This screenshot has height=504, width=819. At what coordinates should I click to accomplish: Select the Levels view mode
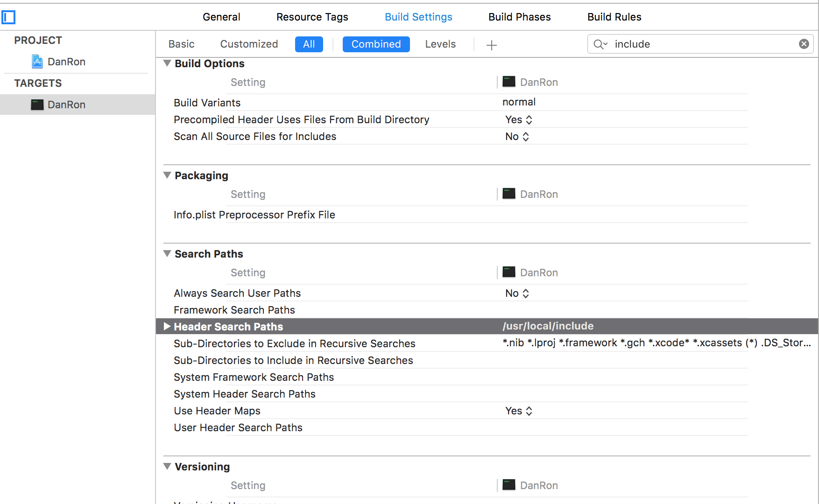point(440,44)
